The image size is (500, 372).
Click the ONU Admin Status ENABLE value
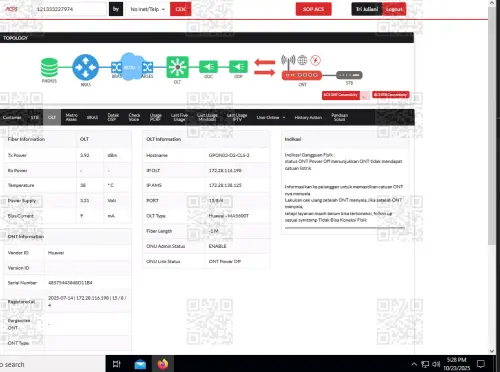217,246
